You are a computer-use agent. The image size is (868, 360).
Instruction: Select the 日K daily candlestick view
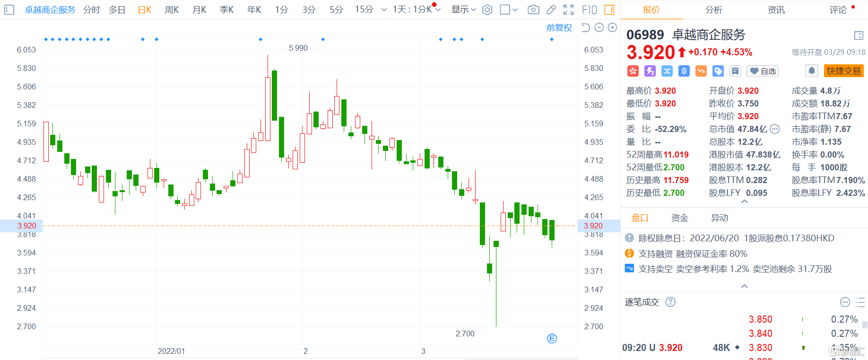click(145, 9)
